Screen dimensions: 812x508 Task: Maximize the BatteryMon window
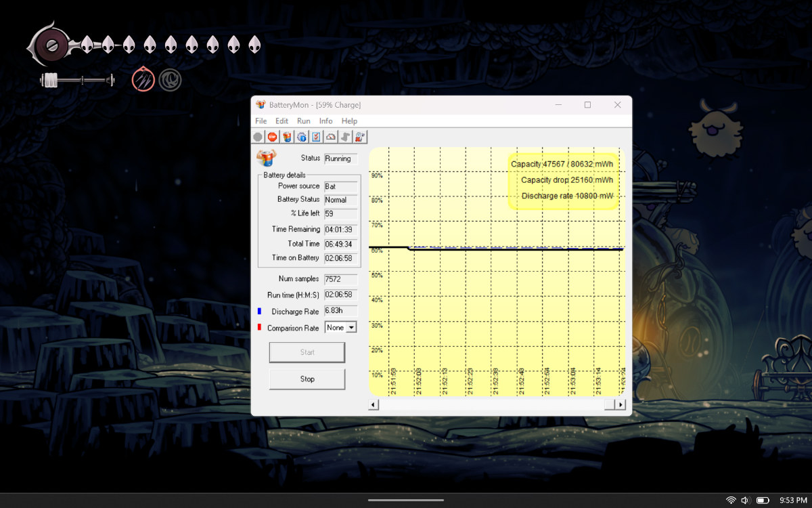coord(587,105)
